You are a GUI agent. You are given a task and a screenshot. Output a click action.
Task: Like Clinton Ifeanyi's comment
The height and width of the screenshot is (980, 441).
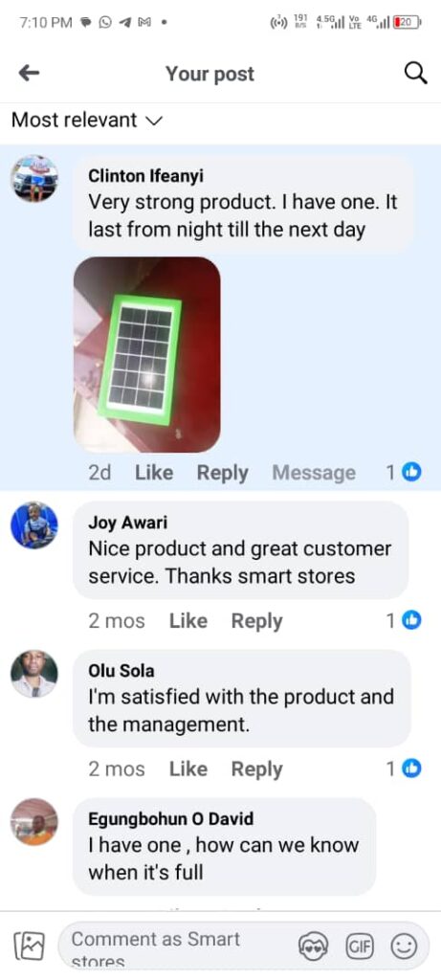click(x=154, y=473)
